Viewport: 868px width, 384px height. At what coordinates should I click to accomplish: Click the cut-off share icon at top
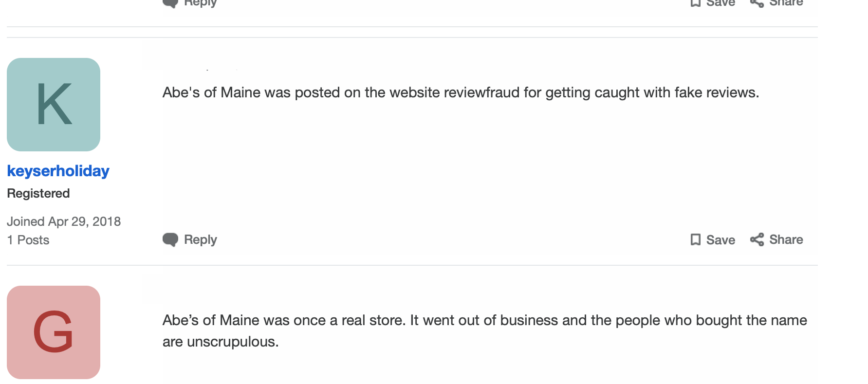coord(757,3)
